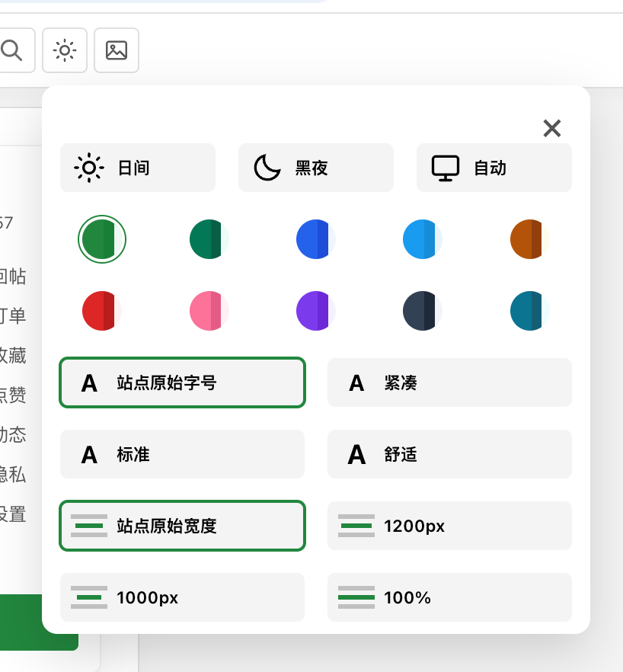
Task: Select 自动 automatic mode
Action: point(494,168)
